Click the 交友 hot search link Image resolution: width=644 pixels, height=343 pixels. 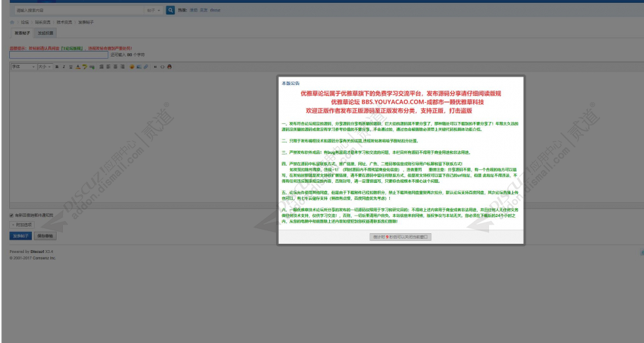click(203, 11)
